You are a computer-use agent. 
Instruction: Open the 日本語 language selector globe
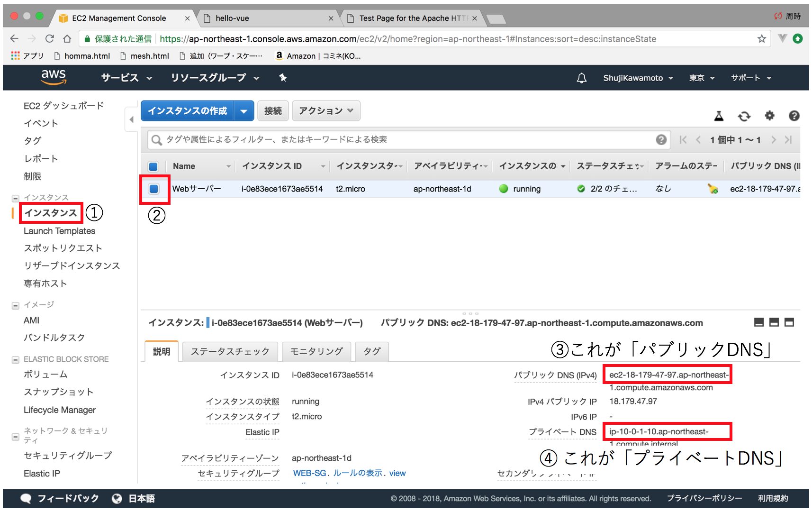(x=117, y=498)
